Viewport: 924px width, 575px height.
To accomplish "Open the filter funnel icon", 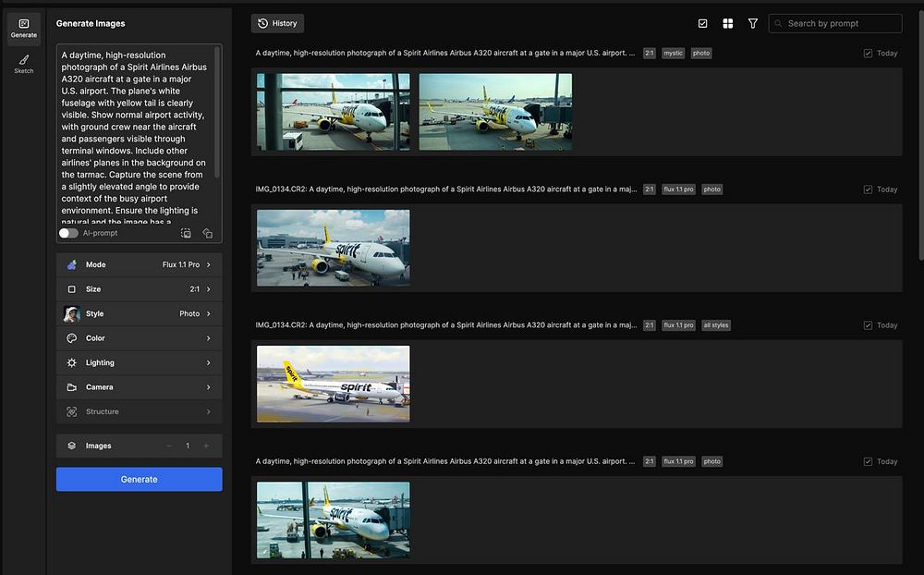I will coord(753,24).
